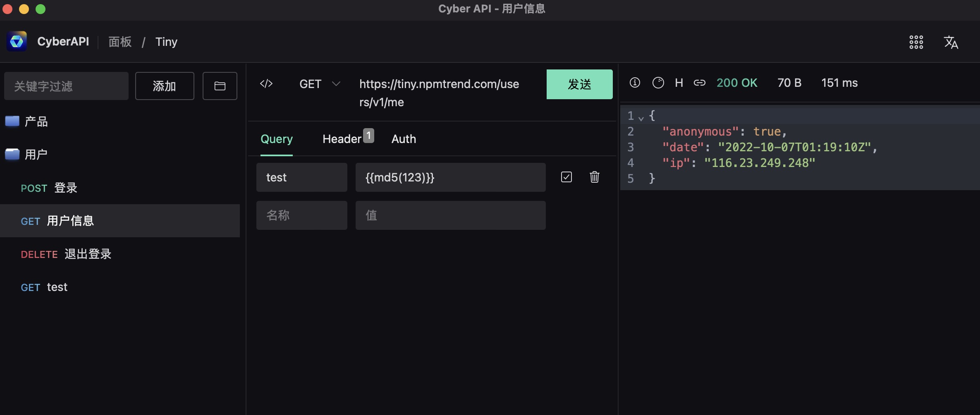Click the {{md5(123)}} value field
This screenshot has height=415, width=980.
pos(451,177)
